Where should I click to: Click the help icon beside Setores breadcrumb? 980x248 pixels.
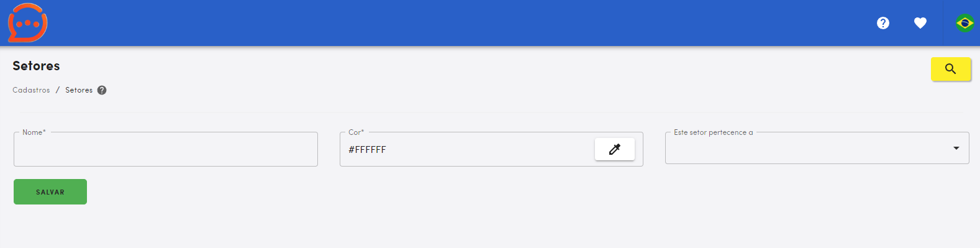point(102,90)
